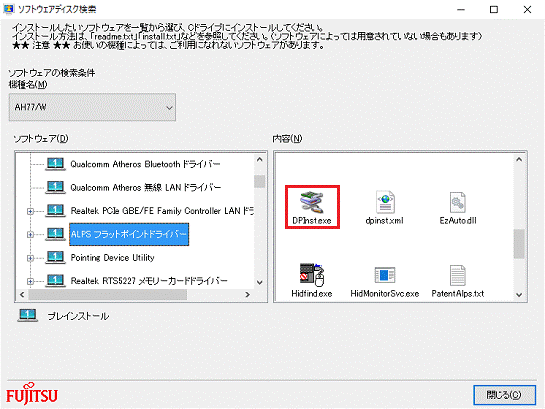Viewport: 545px width, 409px height.
Task: Expand the Pointing Device Utility tree node
Action: 30,258
